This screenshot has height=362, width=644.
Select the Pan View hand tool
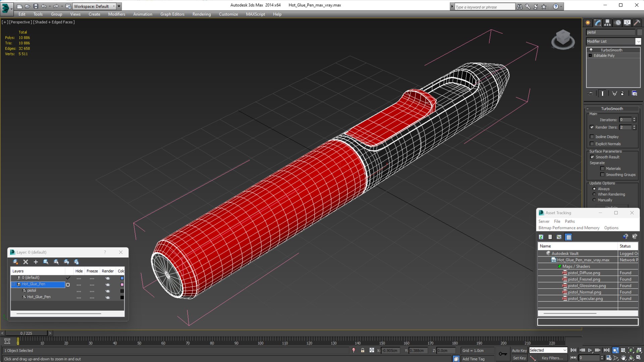[623, 358]
